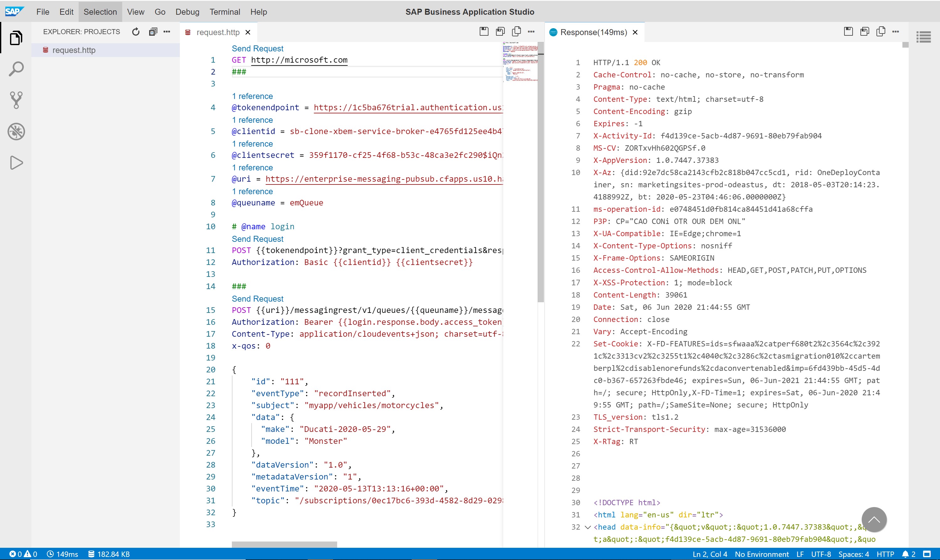The height and width of the screenshot is (560, 940).
Task: Open the Terminal menu in the menu bar
Action: (224, 11)
